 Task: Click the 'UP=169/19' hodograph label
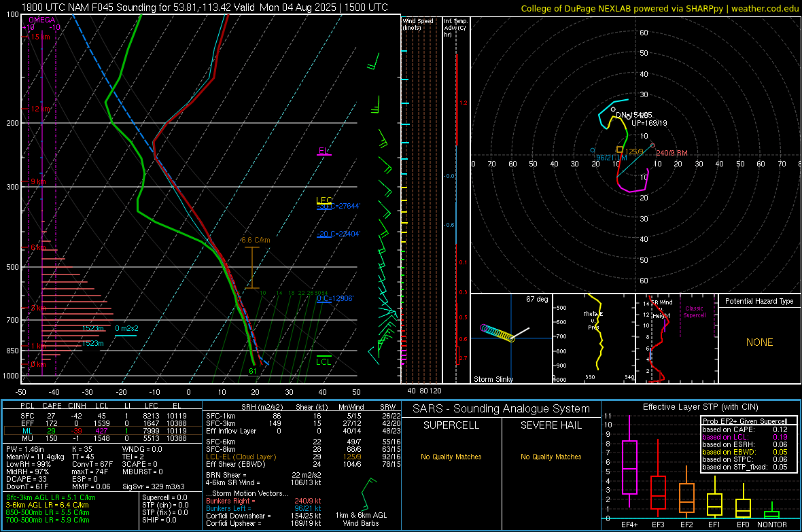click(x=649, y=123)
